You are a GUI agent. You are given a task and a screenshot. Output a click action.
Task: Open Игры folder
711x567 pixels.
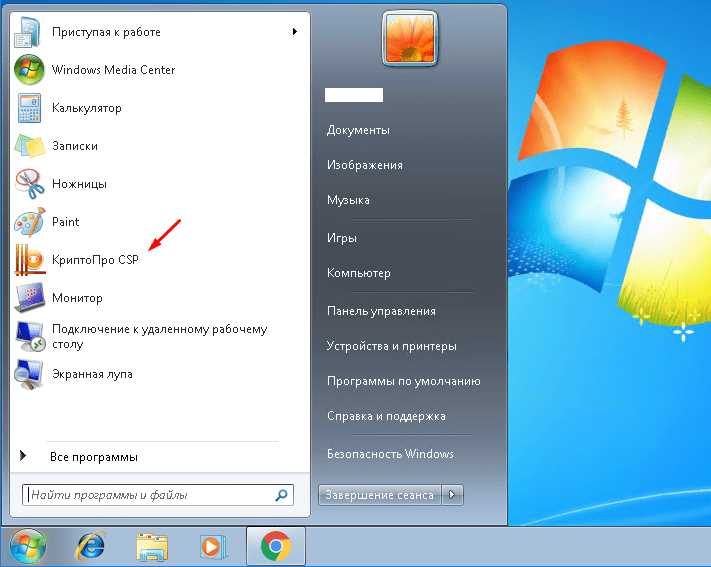[342, 238]
